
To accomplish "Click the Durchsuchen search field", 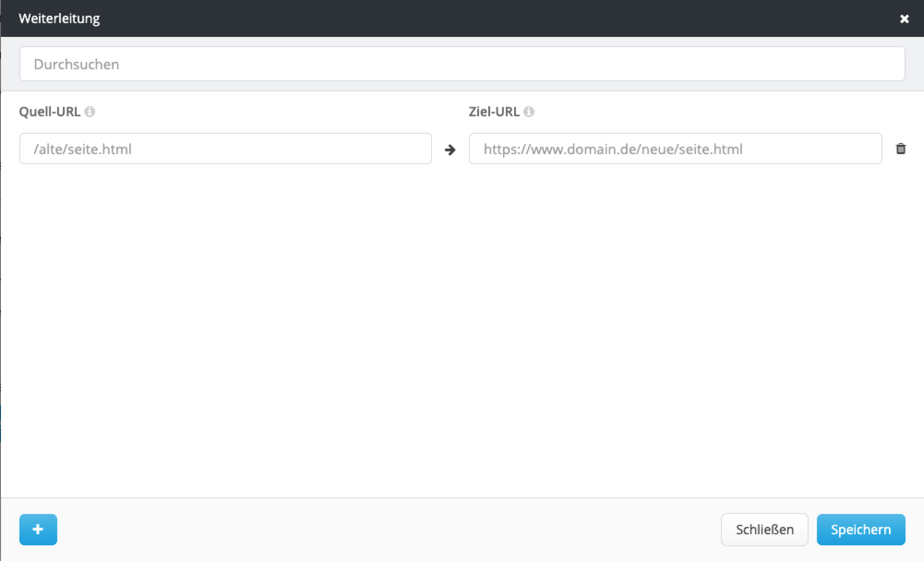I will (462, 64).
